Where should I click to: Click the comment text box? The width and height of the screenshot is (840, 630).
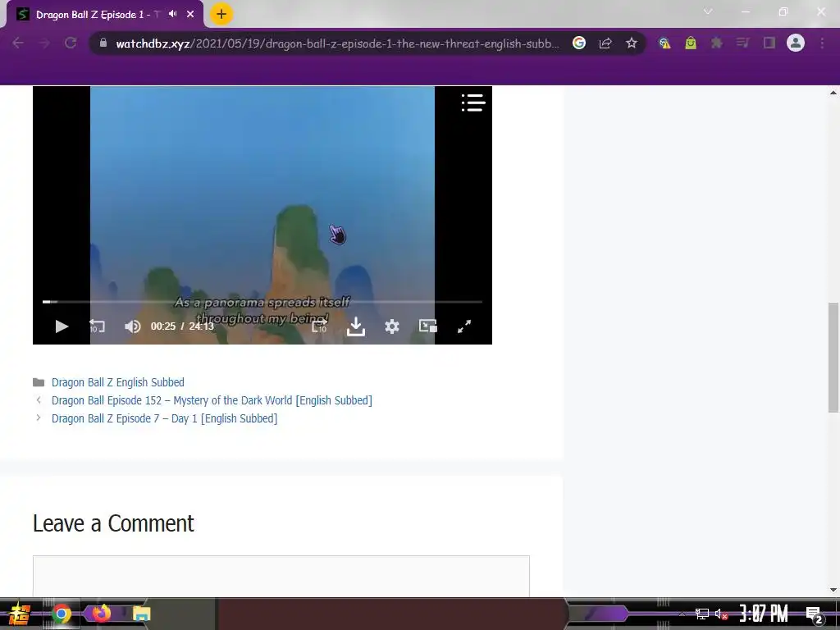tap(281, 577)
